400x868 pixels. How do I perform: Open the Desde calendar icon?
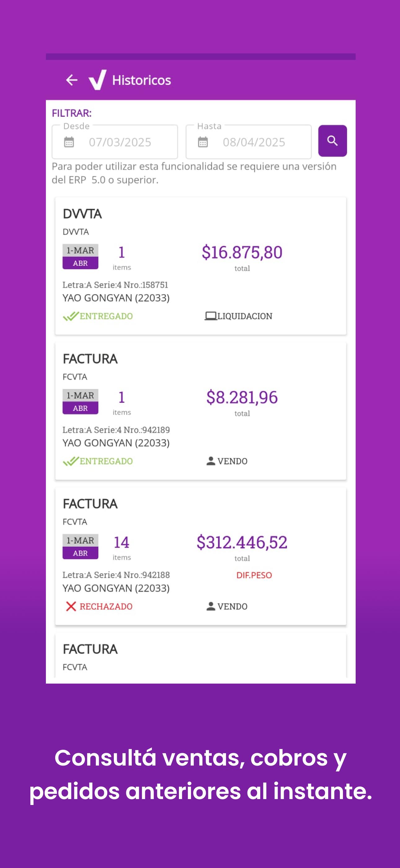(x=69, y=142)
